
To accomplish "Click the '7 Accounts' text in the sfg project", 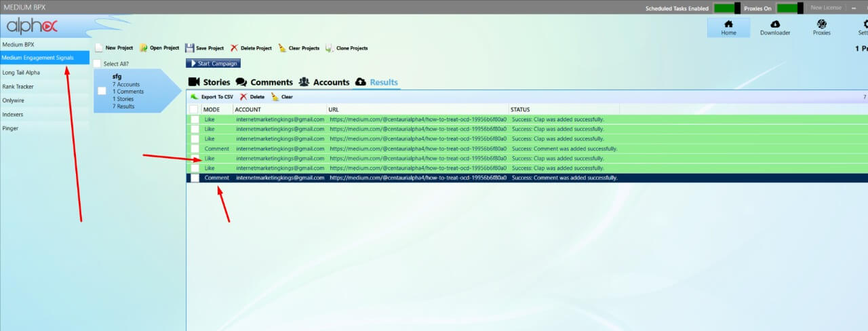I will coord(126,85).
